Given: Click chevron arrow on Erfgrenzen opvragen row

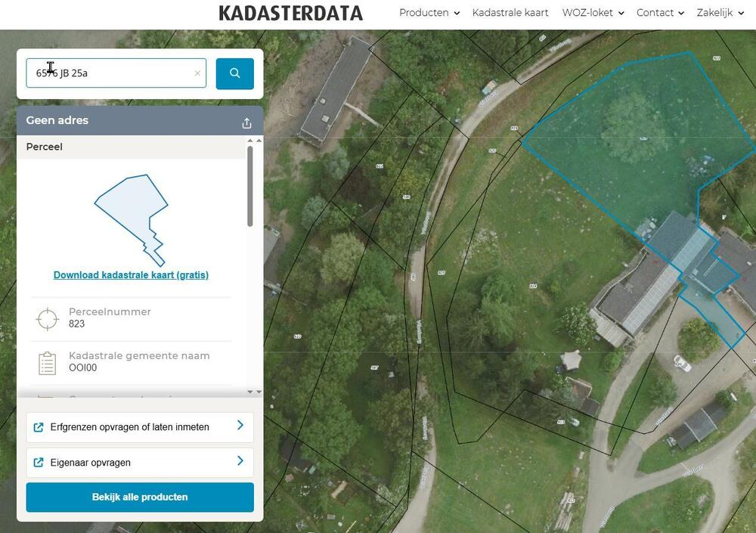Looking at the screenshot, I should click(x=240, y=426).
